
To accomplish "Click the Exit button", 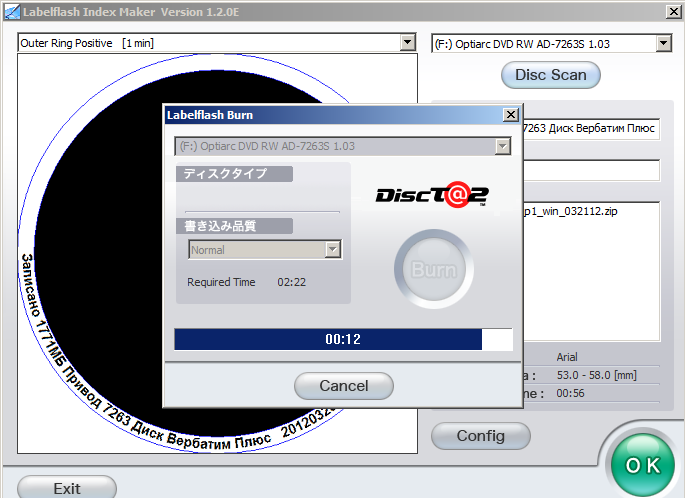I will tap(67, 488).
